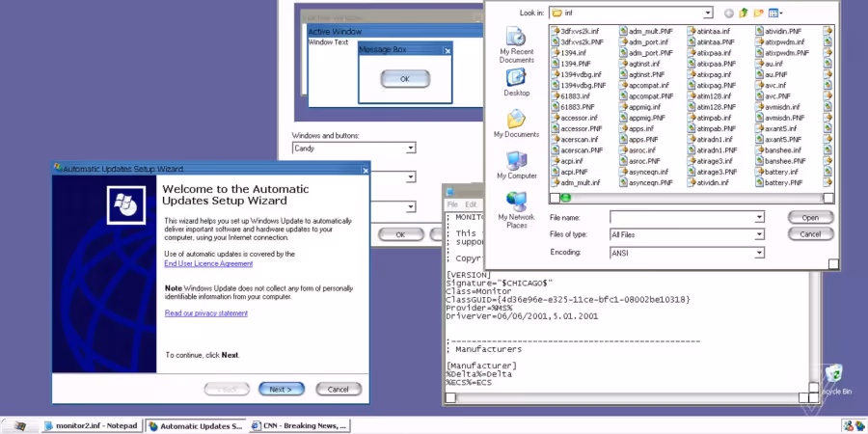Select the 3dfxvs2k.inf file icon

point(556,31)
